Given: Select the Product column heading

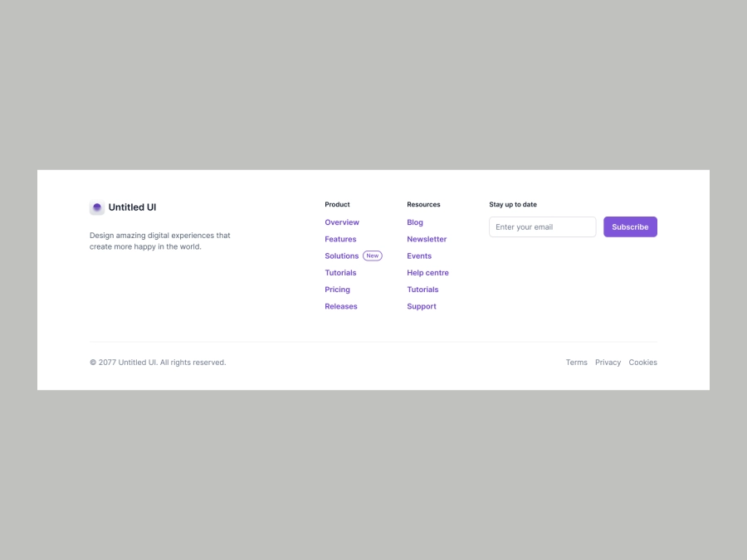Looking at the screenshot, I should point(337,204).
